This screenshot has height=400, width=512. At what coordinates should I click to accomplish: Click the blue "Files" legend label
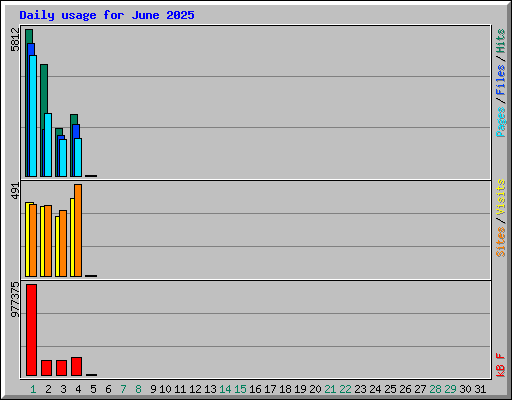click(500, 80)
